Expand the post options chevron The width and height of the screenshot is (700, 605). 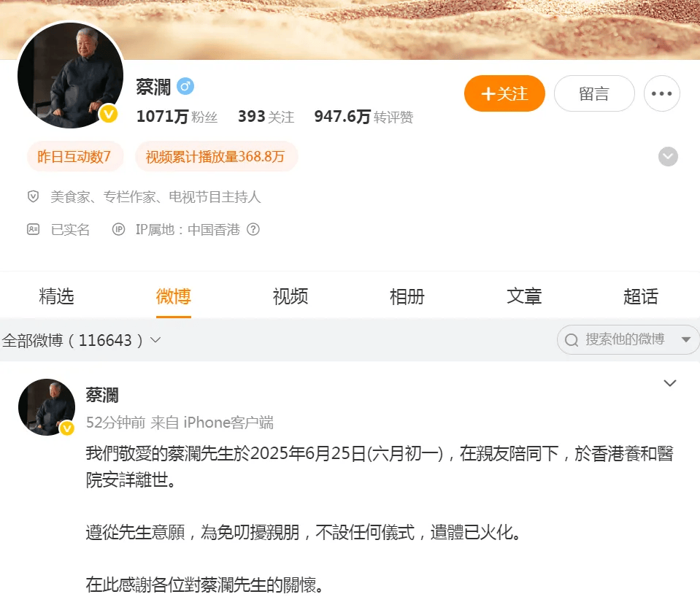(x=669, y=383)
